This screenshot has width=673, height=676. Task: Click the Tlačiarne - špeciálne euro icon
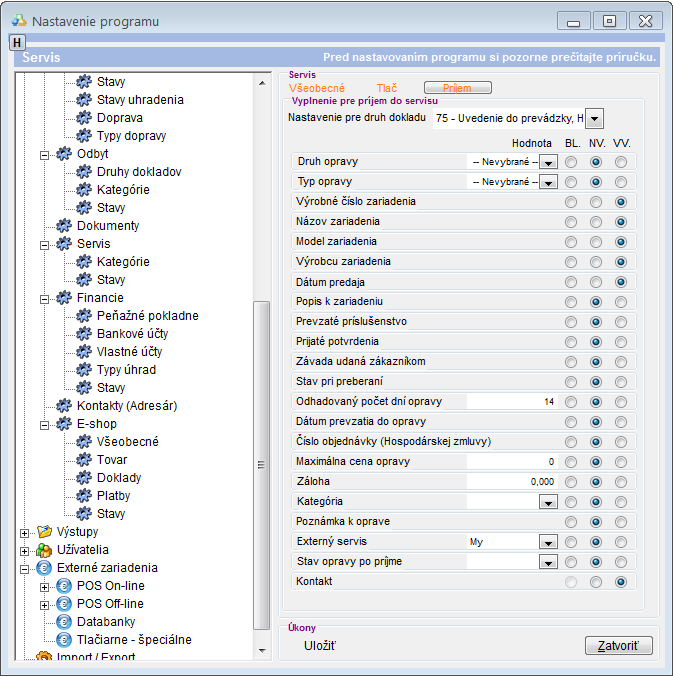coord(64,640)
